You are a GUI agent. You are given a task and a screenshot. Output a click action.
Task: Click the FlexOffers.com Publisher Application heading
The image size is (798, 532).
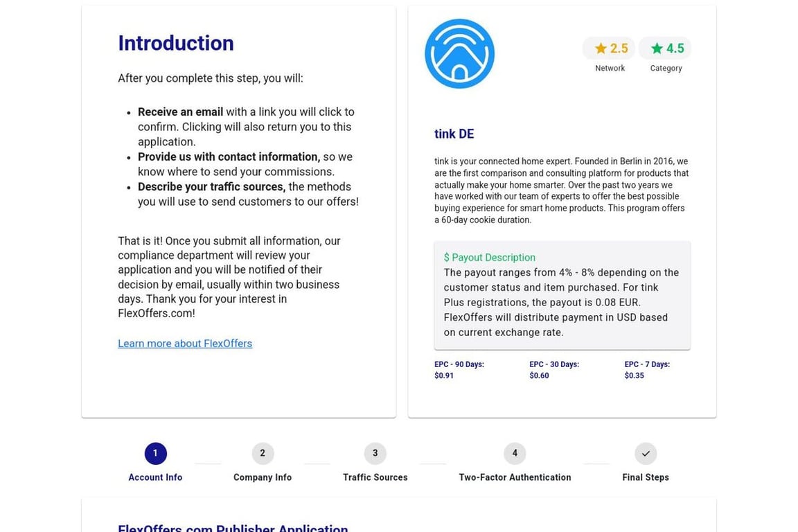233,528
